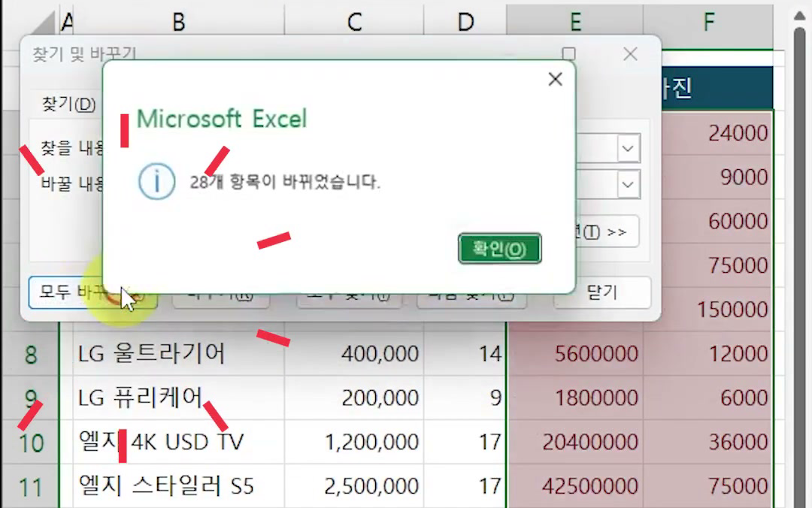
Task: Click the cell showing 1800000
Action: point(575,398)
